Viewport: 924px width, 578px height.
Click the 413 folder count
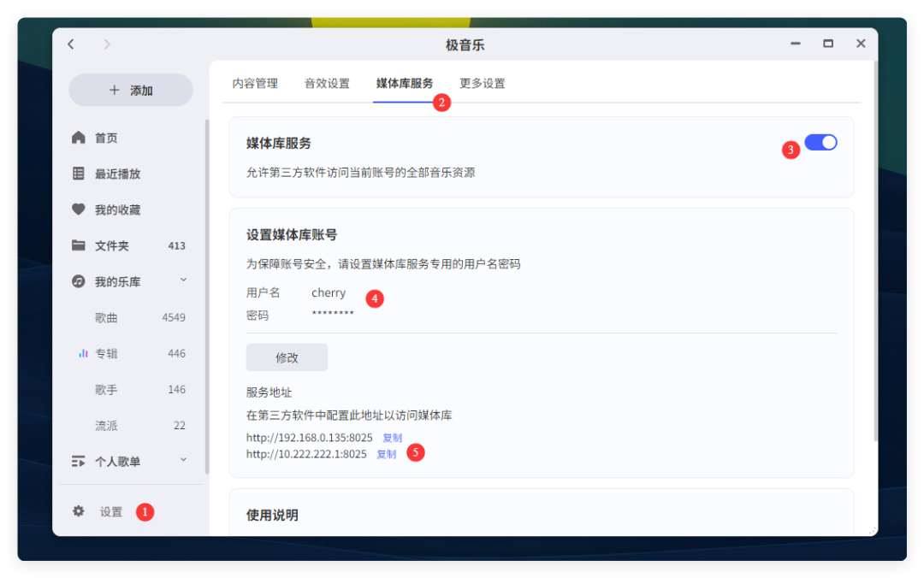[177, 245]
